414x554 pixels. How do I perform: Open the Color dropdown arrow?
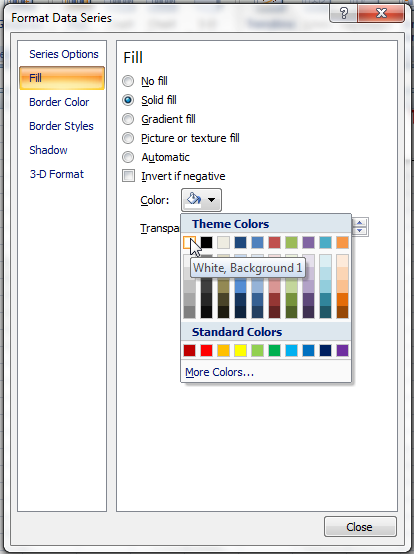pyautogui.click(x=212, y=200)
